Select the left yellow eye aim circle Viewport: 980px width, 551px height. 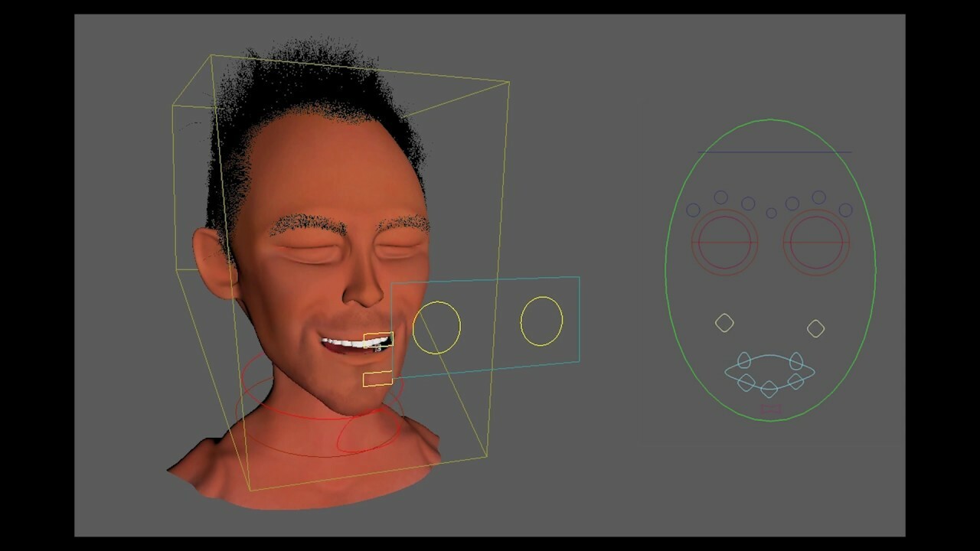[436, 327]
